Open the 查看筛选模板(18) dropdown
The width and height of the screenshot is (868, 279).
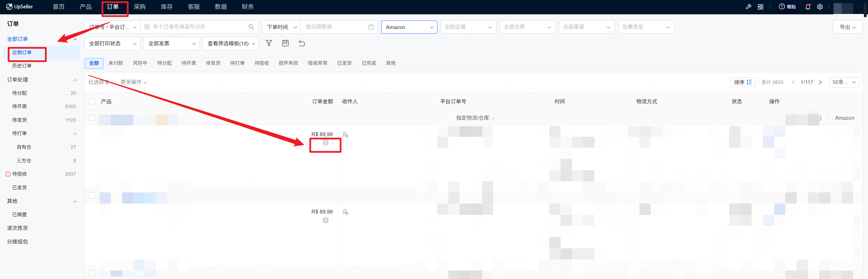(x=231, y=43)
